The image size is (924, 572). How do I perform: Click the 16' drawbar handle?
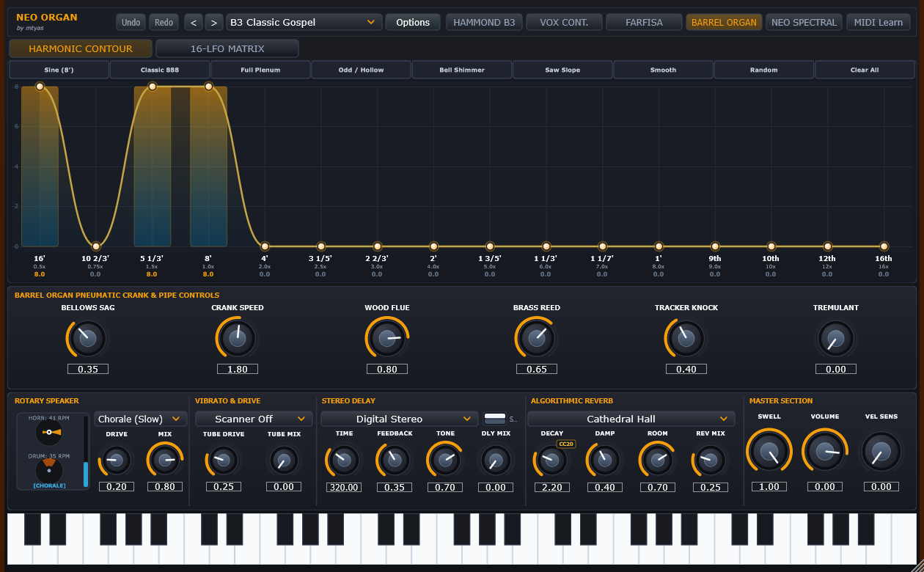click(x=40, y=87)
